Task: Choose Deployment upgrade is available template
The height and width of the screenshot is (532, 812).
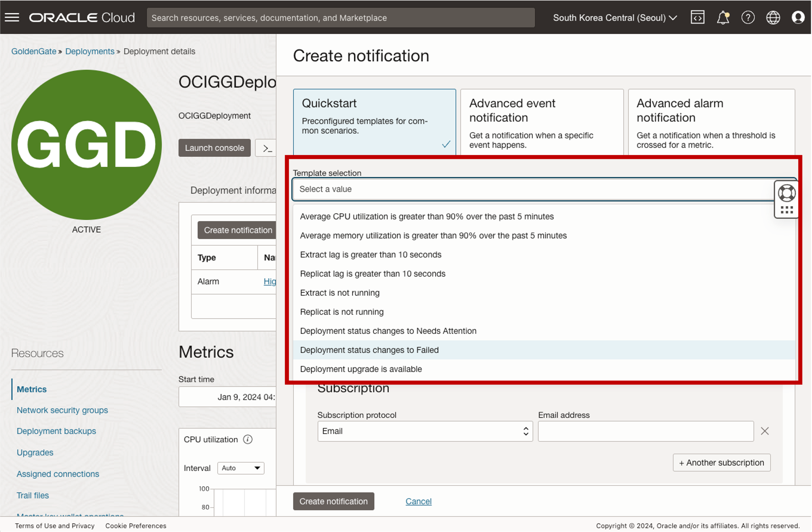Action: [544, 369]
